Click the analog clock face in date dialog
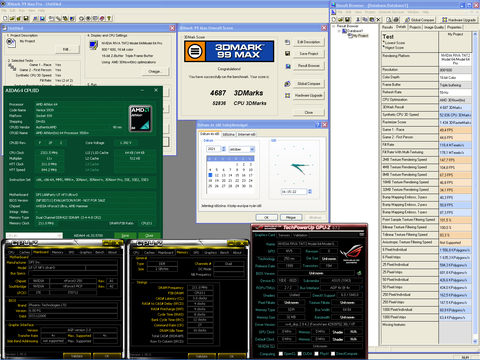The height and width of the screenshot is (360, 480). [294, 165]
